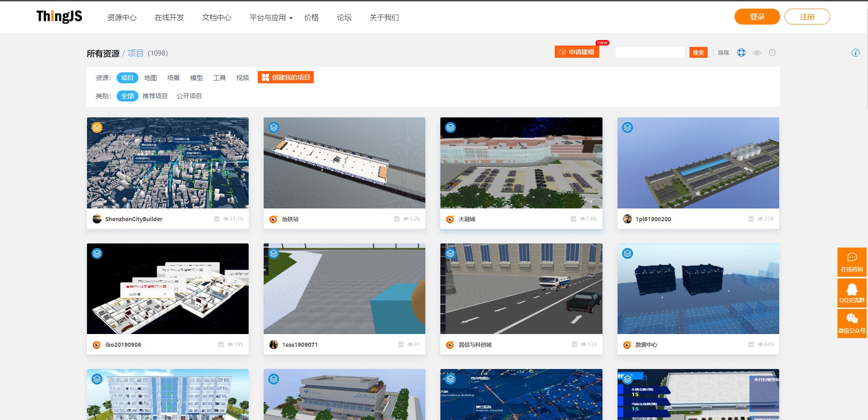Click the 搜索 search button

(698, 52)
